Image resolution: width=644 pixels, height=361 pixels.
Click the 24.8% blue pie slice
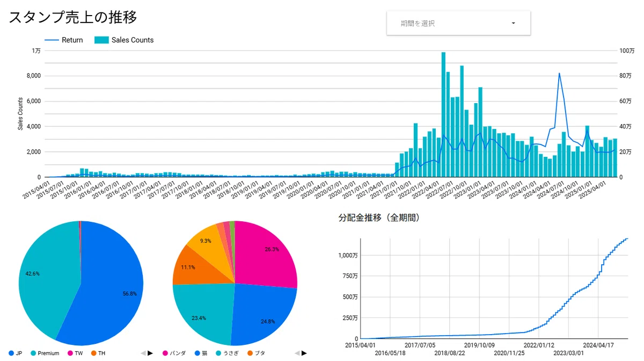point(263,314)
